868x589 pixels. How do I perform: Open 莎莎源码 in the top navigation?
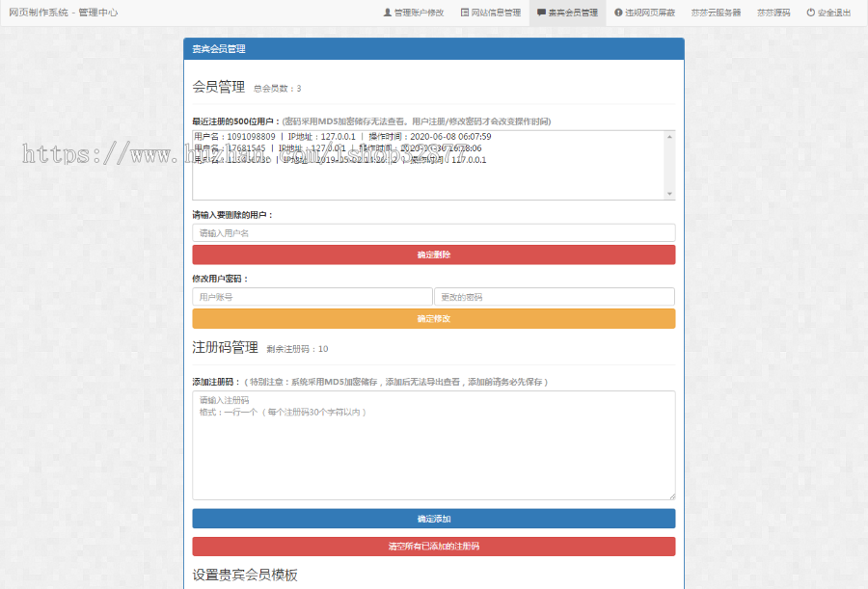[773, 13]
